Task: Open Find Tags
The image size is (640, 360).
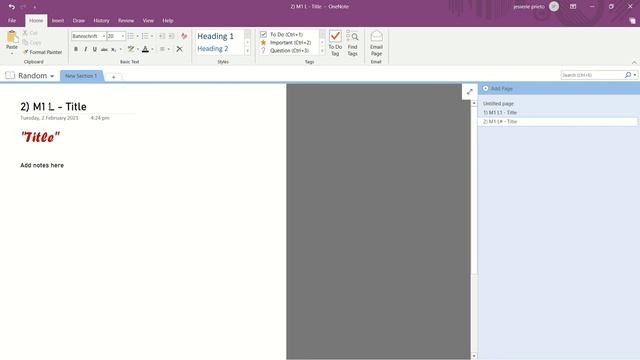Action: pos(353,43)
